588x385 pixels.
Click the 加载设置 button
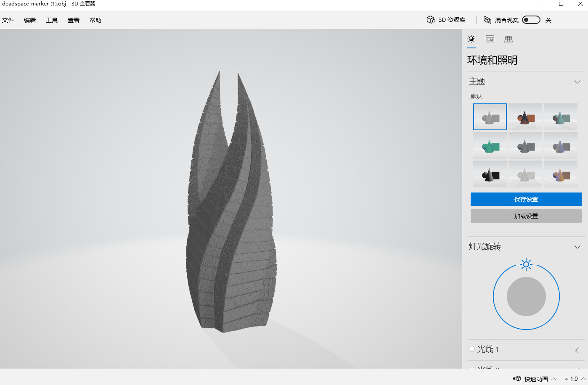coord(526,216)
